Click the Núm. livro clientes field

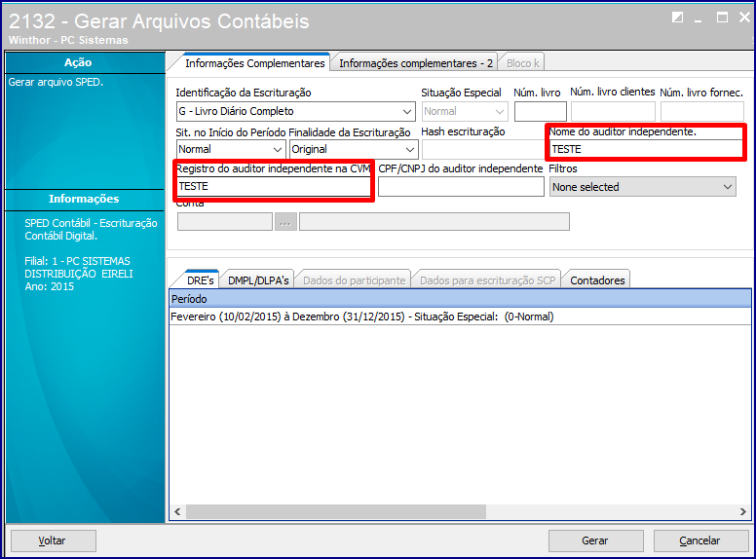613,111
